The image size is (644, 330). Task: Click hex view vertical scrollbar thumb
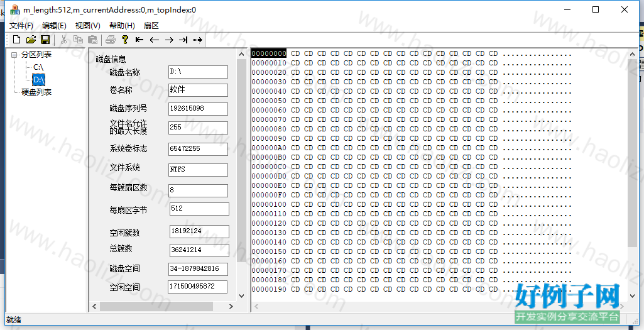click(x=633, y=153)
